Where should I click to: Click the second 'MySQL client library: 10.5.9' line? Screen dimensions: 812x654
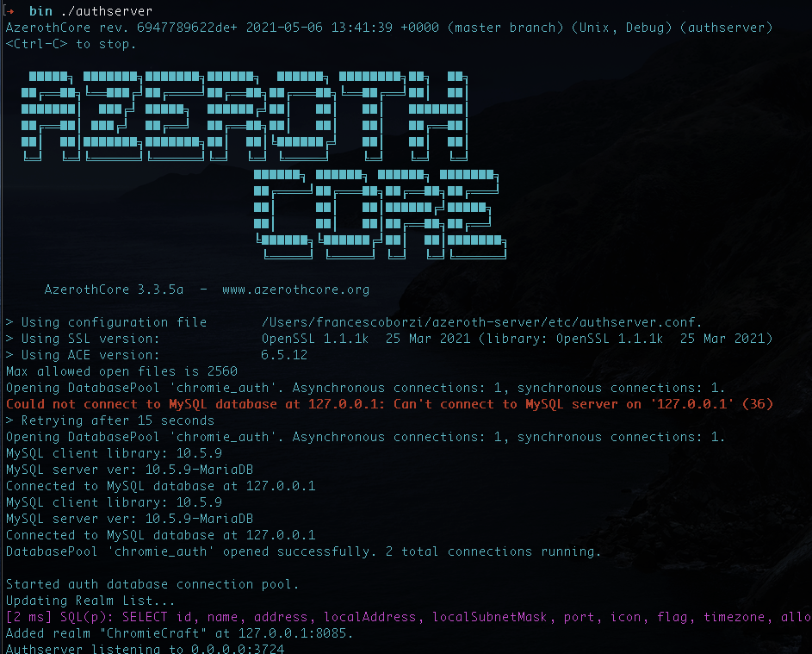[114, 502]
